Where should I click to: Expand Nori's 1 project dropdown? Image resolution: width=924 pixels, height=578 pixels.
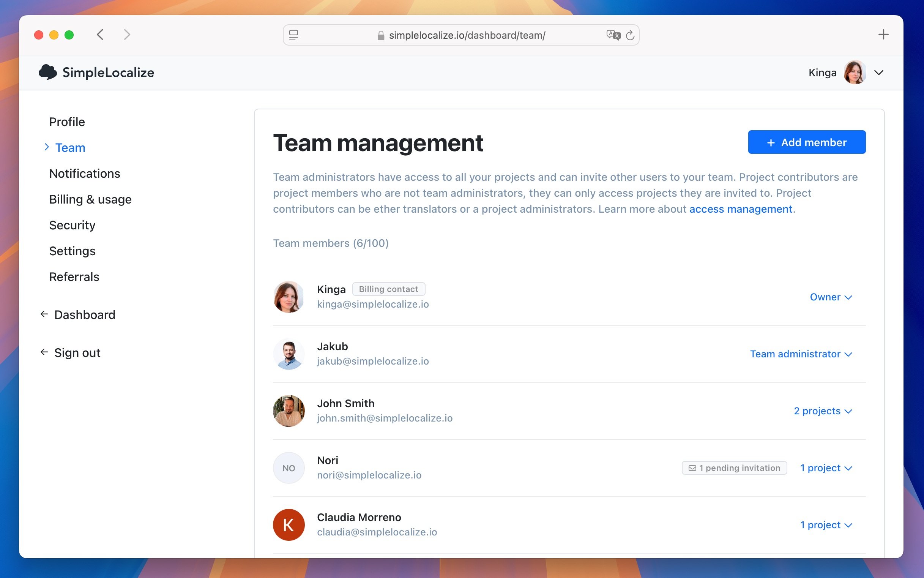(x=826, y=468)
